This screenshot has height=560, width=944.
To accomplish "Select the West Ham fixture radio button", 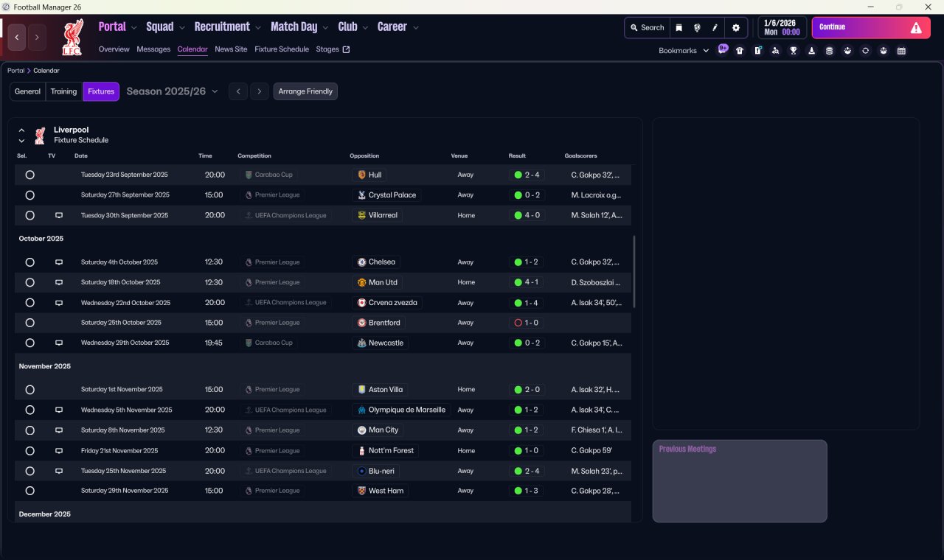I will coord(29,491).
